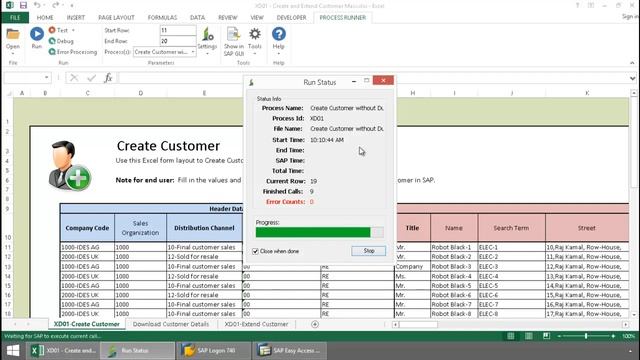Expand the Test option dropdown arrow
The height and width of the screenshot is (360, 640).
(73, 30)
